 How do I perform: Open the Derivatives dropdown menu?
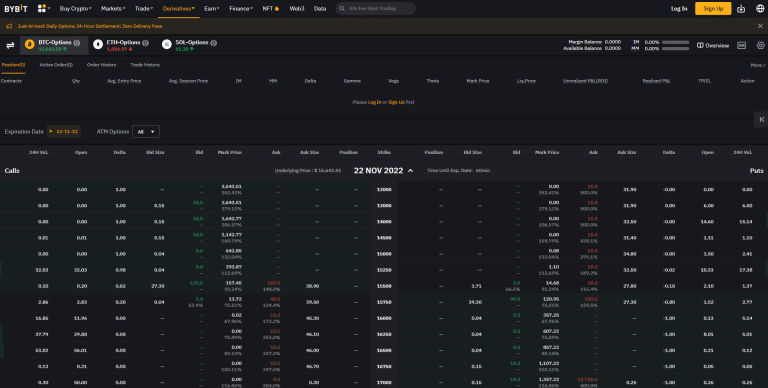[x=179, y=8]
